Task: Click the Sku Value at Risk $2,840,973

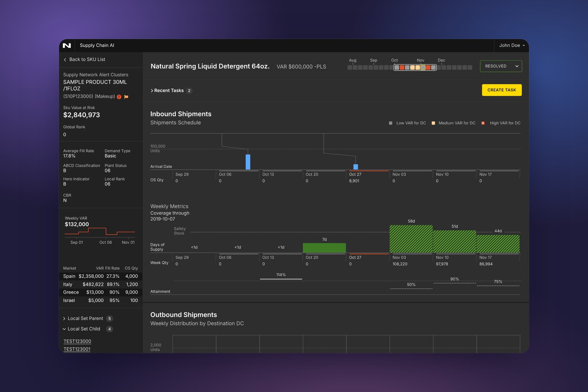Action: click(x=81, y=115)
